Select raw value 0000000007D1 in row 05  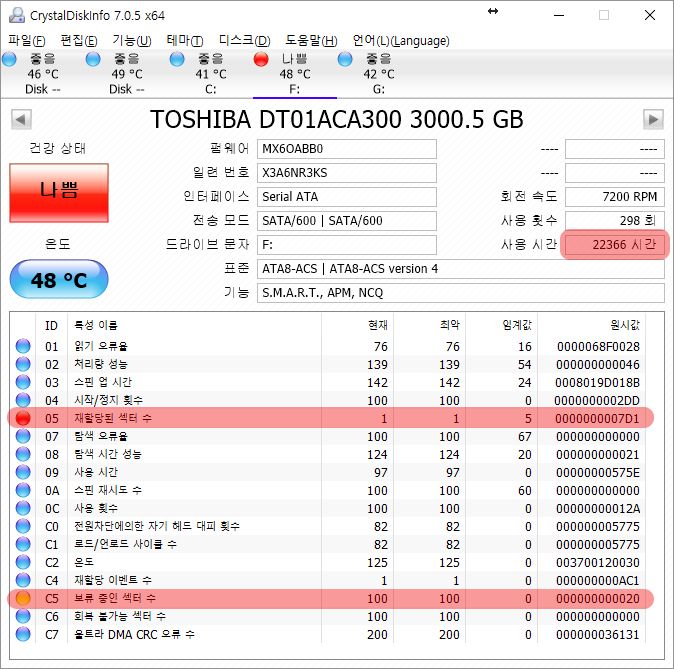[x=597, y=418]
